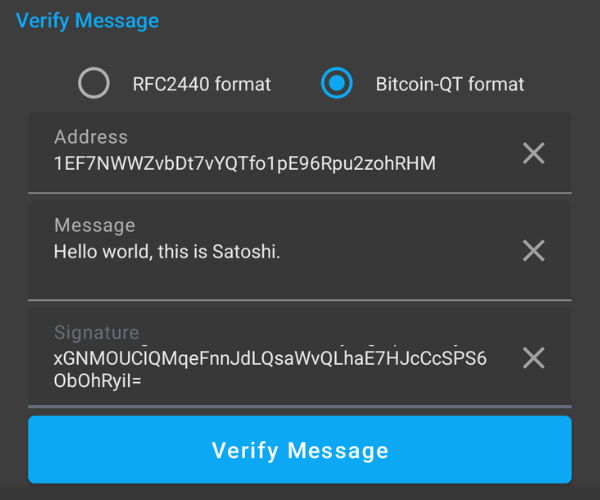Select the RFC2440 format radio button
This screenshot has width=600, height=500.
pos(94,84)
